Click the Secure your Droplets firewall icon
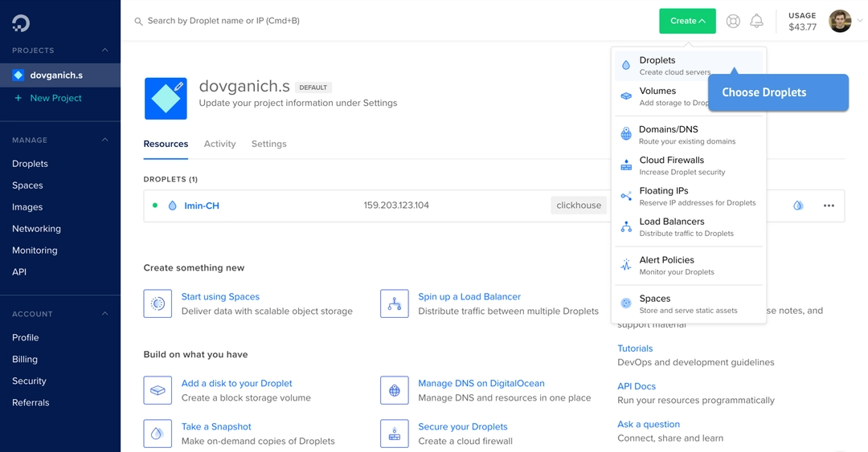Screen dimensions: 868x452 tap(394, 434)
